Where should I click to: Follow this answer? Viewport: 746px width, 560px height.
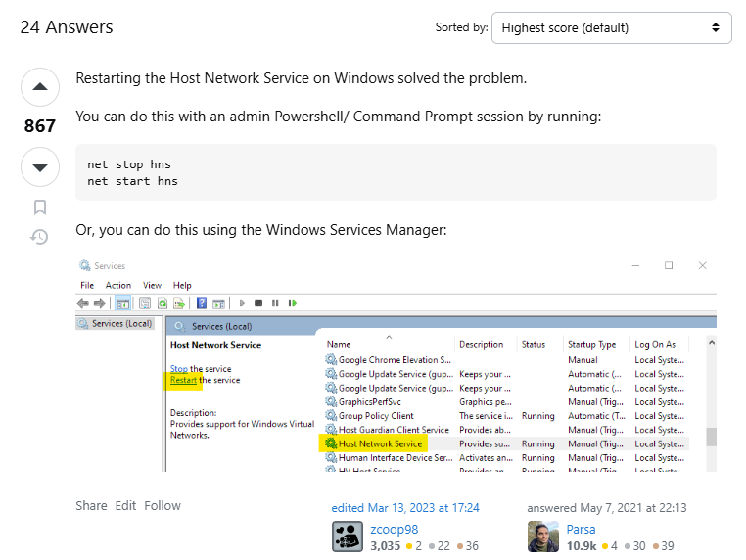click(163, 505)
